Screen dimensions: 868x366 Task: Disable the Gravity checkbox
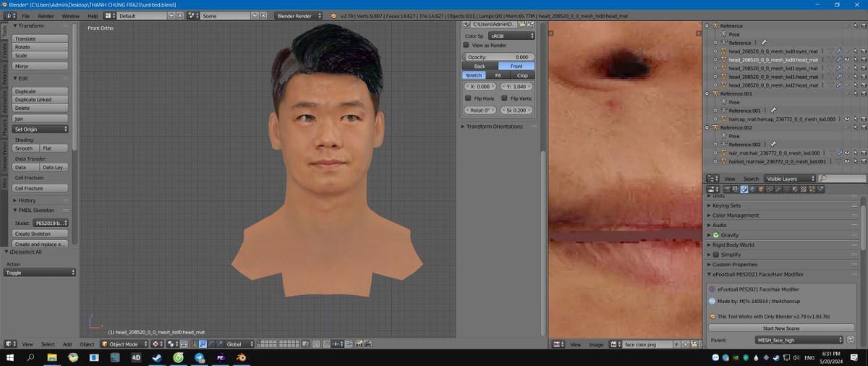715,235
